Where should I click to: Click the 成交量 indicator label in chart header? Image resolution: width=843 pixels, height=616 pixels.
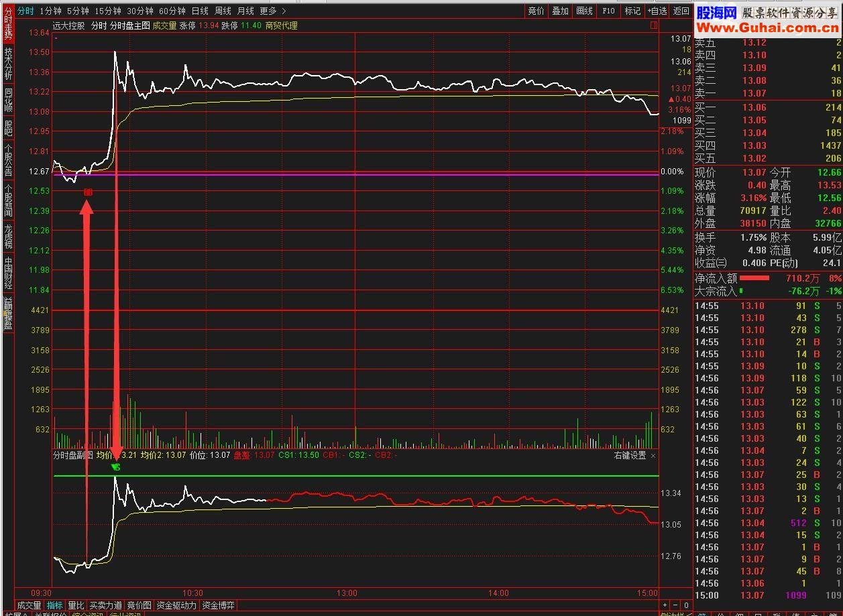pos(164,25)
